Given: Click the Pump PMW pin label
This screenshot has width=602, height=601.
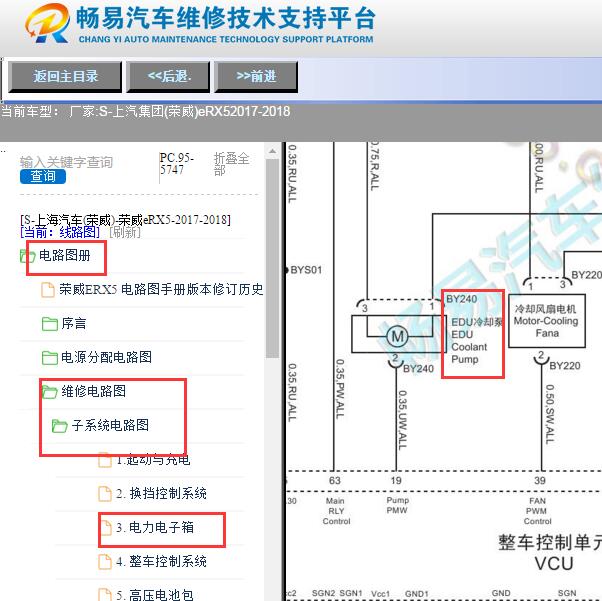Looking at the screenshot, I should (x=397, y=505).
